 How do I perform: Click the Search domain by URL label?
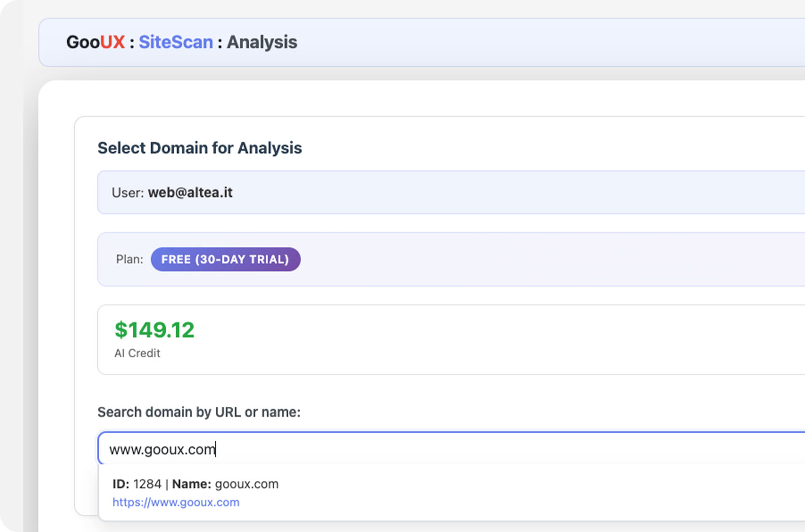199,412
